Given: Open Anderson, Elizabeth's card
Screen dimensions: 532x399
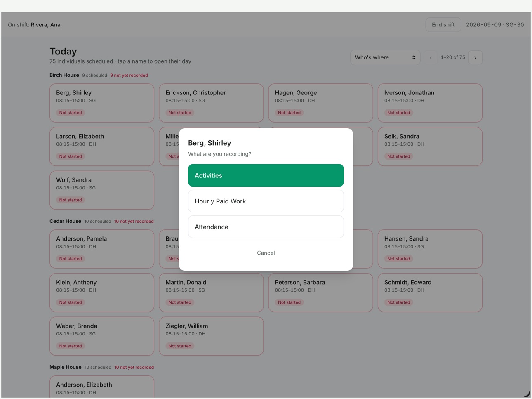Looking at the screenshot, I should (x=102, y=387).
